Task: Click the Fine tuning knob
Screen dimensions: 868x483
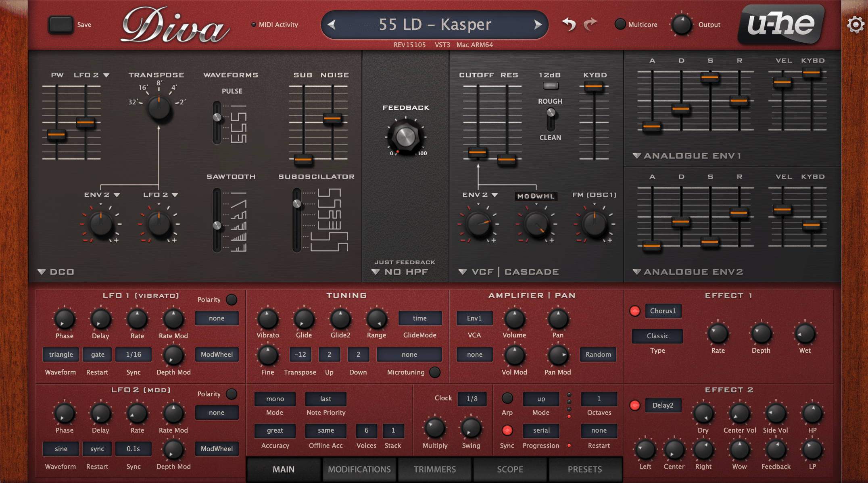Action: [x=267, y=356]
